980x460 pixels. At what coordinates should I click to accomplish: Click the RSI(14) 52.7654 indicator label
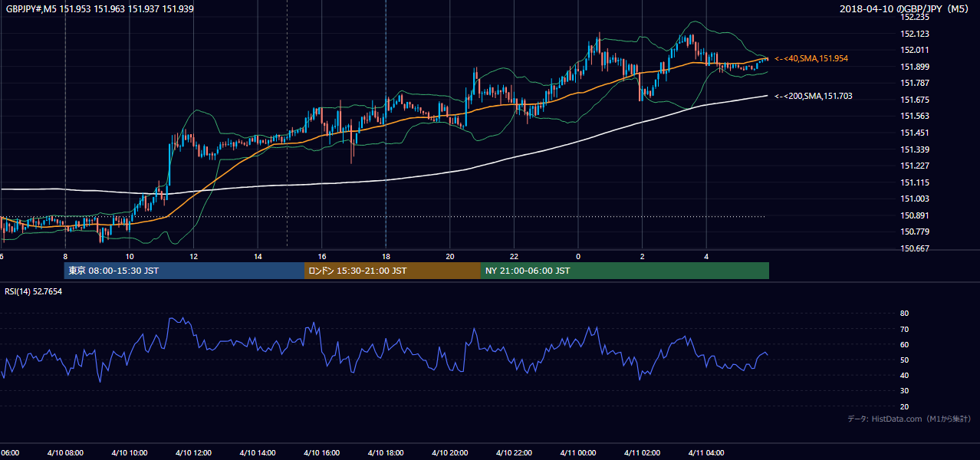pyautogui.click(x=34, y=291)
